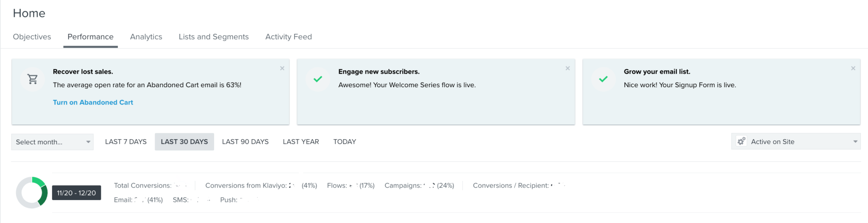
Task: Open the Lists and Segments tab
Action: coord(214,37)
